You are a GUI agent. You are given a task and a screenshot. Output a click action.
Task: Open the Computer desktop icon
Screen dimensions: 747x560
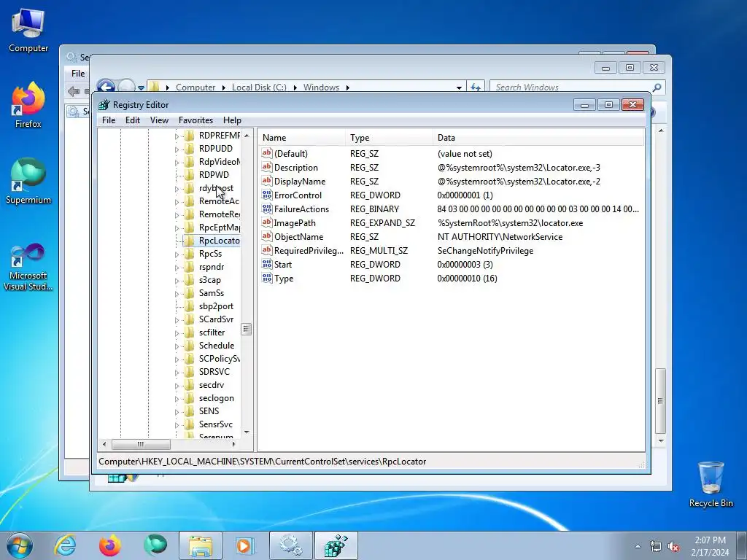[x=28, y=31]
